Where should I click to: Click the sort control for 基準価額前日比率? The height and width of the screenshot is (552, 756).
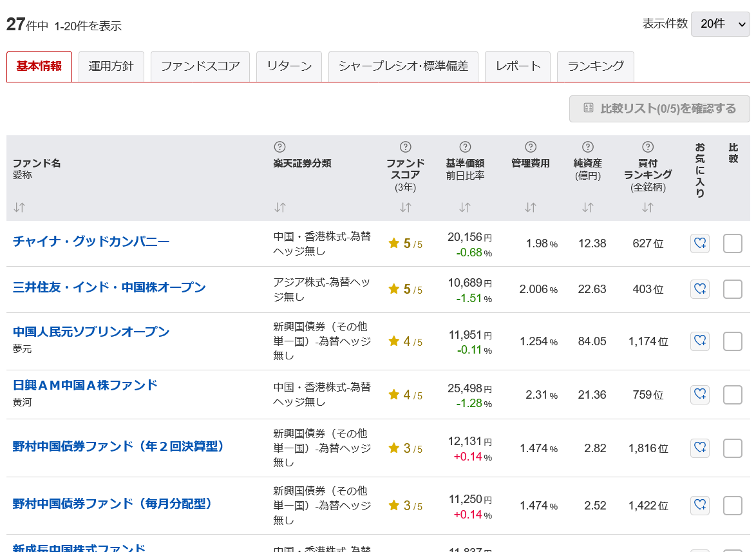[465, 207]
